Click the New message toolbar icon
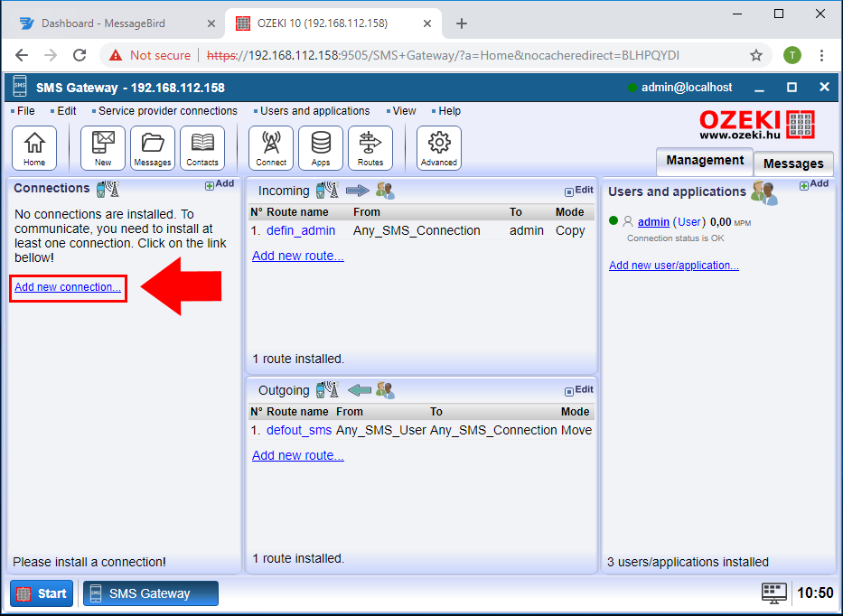 coord(103,148)
